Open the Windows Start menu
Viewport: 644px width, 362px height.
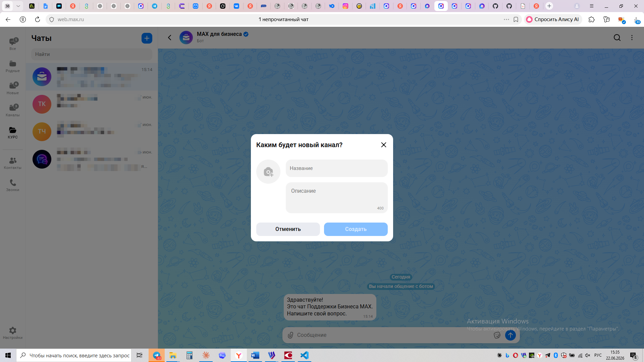point(8,355)
